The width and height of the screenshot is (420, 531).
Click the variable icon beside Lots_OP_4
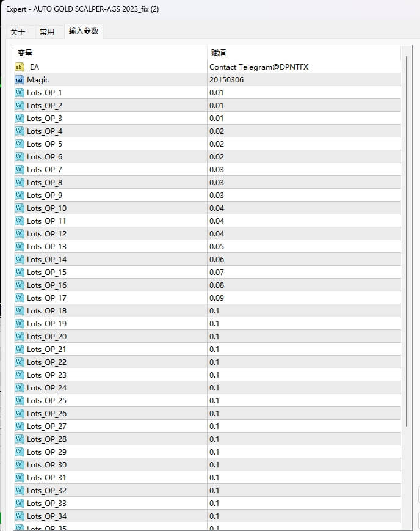click(20, 131)
